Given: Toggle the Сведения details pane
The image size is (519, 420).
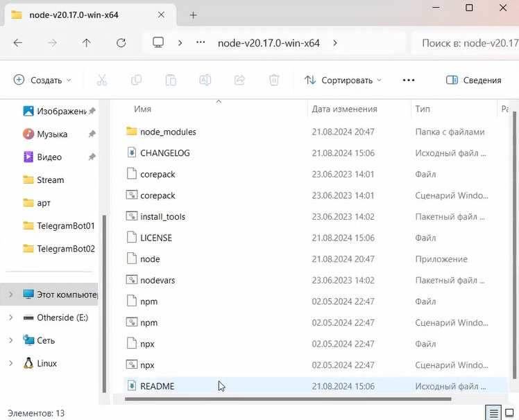Looking at the screenshot, I should (474, 80).
